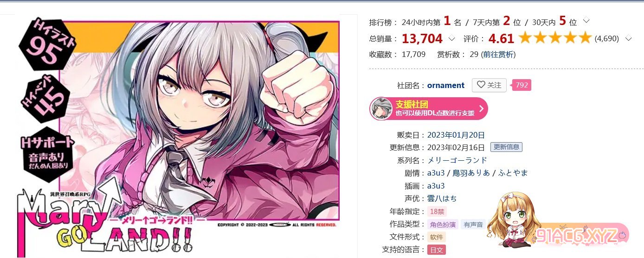The width and height of the screenshot is (644, 258).
Task: Click the pink 792 follower count badge
Action: click(522, 85)
